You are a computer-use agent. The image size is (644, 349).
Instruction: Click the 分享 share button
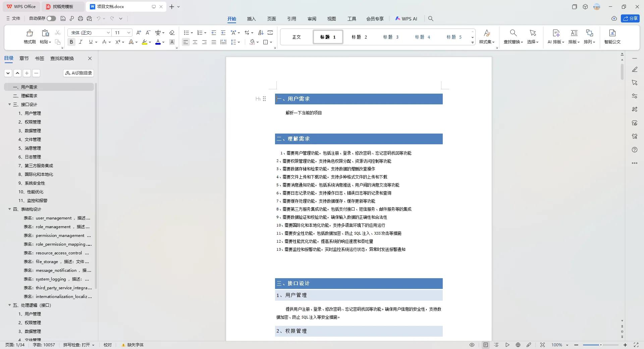point(630,18)
